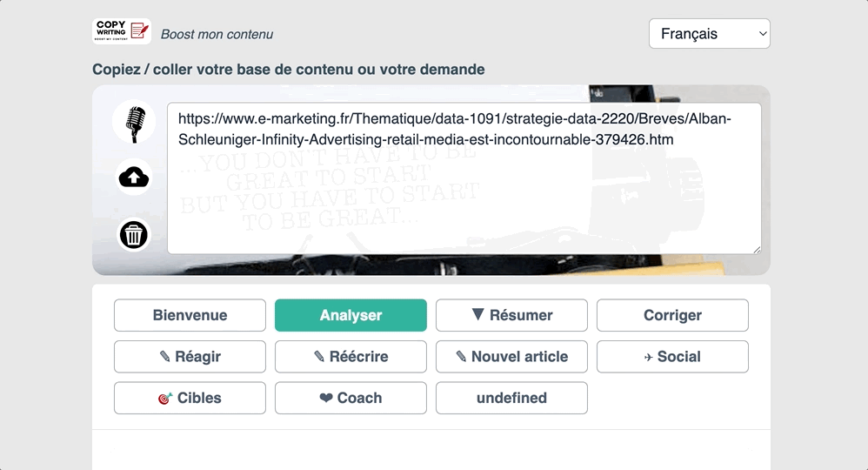Click the Copy Writing logo
The width and height of the screenshot is (868, 470).
(122, 31)
